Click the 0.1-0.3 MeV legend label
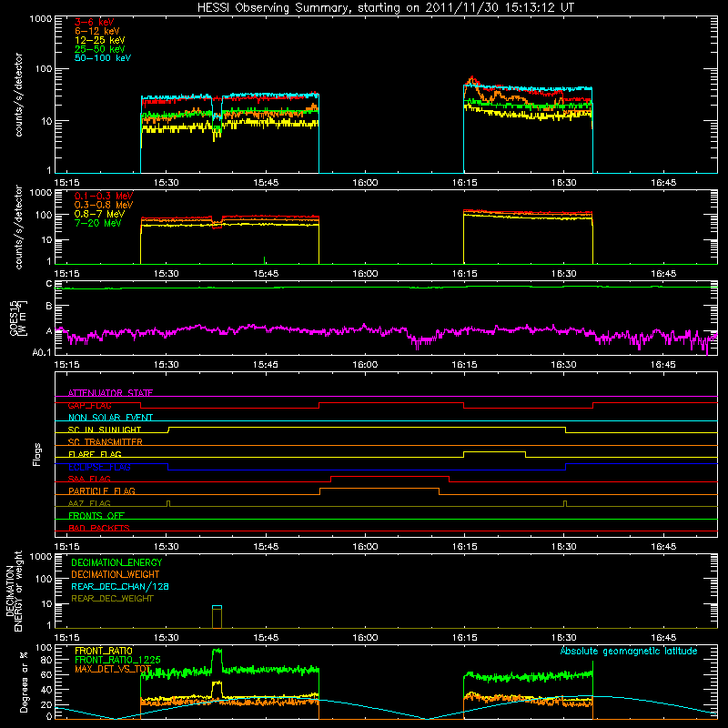The width and height of the screenshot is (728, 728). [104, 196]
